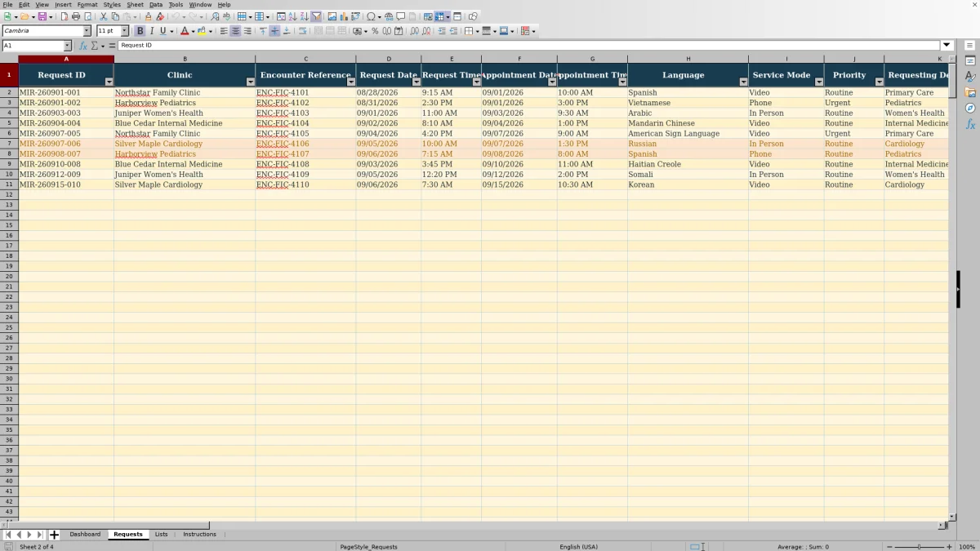Toggle Center Horizontally alignment
This screenshot has width=980, height=551.
[235, 31]
